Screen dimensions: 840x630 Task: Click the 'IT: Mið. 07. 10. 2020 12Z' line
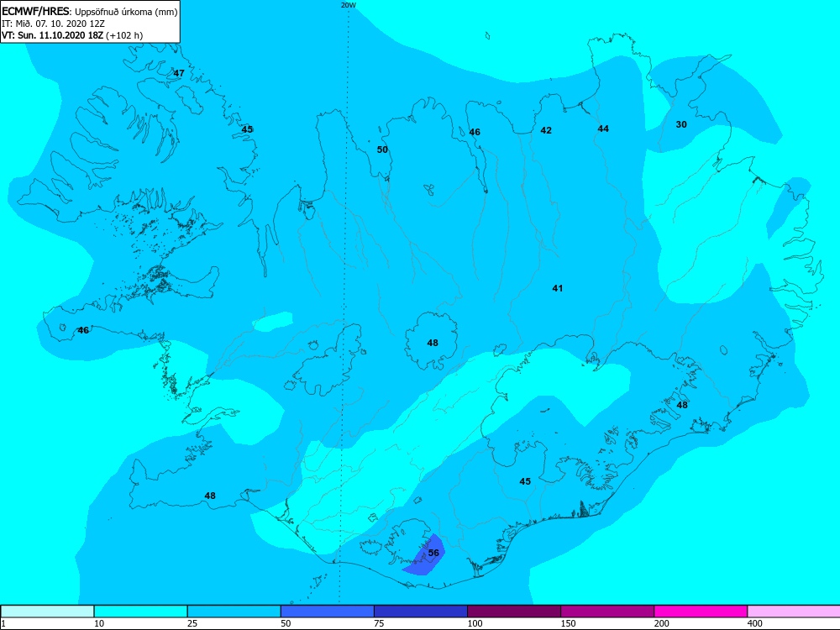point(53,24)
